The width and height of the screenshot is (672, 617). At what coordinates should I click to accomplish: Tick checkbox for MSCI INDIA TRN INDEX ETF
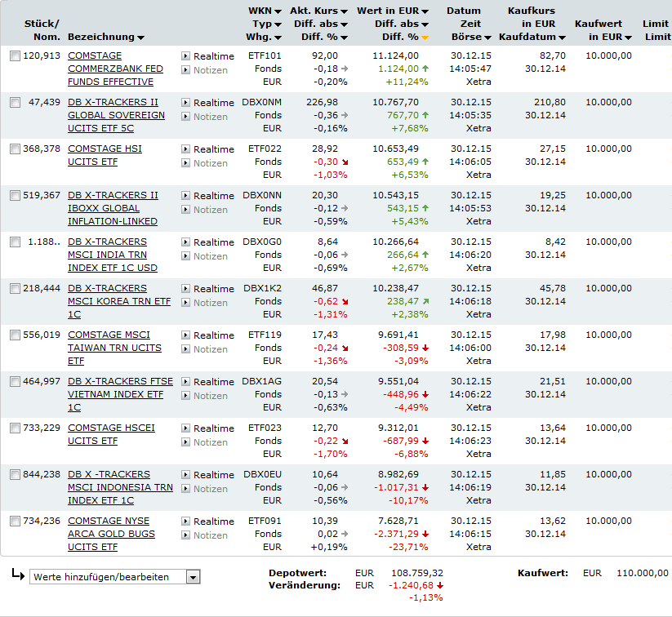[15, 242]
